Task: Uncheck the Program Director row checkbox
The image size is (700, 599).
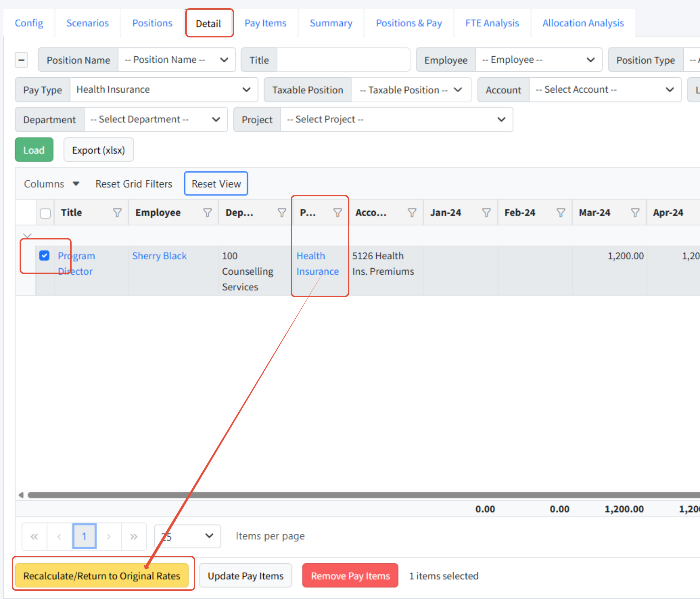Action: point(44,255)
